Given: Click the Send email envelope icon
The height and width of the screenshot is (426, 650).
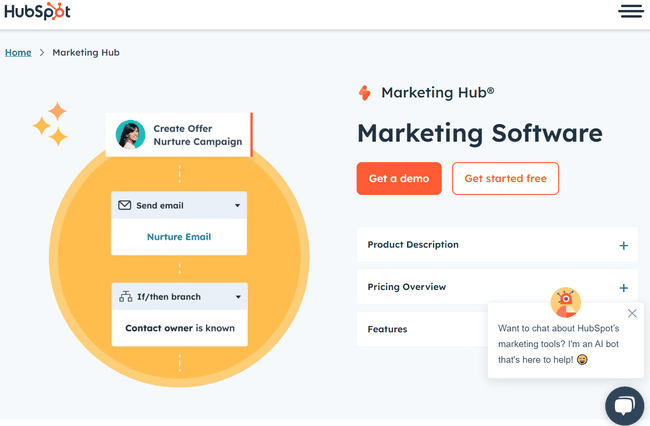Looking at the screenshot, I should [125, 205].
